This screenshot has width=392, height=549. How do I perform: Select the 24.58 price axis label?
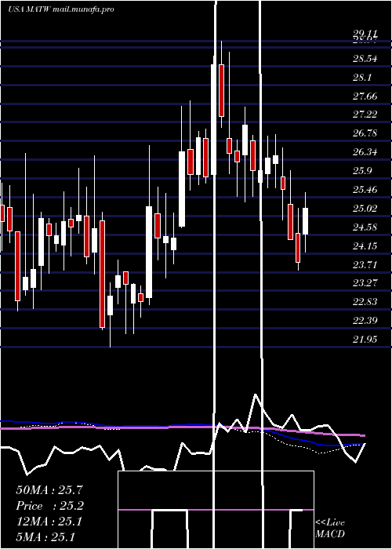click(365, 227)
